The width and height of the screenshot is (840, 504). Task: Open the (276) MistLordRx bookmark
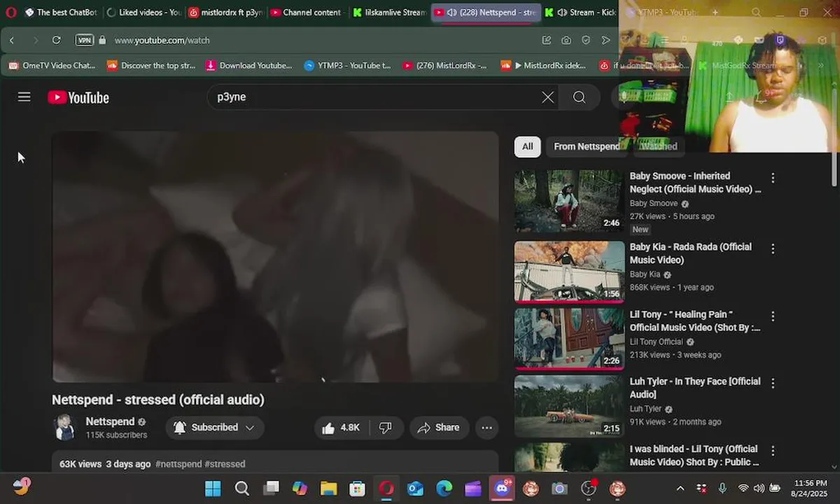445,66
